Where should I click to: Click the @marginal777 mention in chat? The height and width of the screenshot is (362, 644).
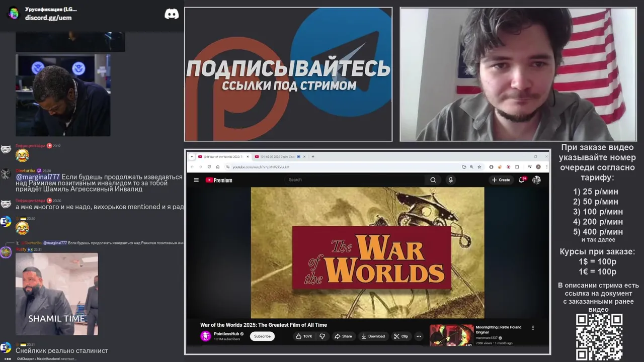pos(38,177)
